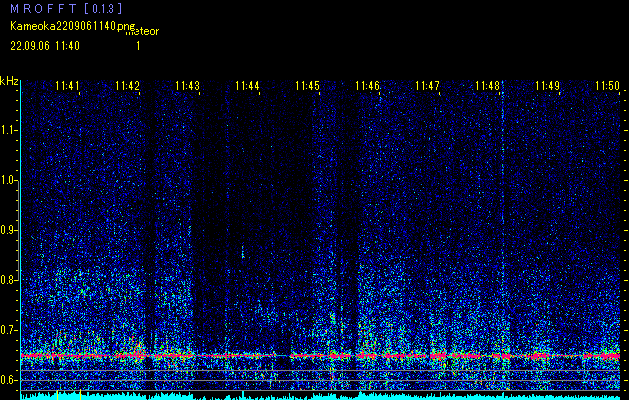Click the 11:41 time axis label

[67, 85]
